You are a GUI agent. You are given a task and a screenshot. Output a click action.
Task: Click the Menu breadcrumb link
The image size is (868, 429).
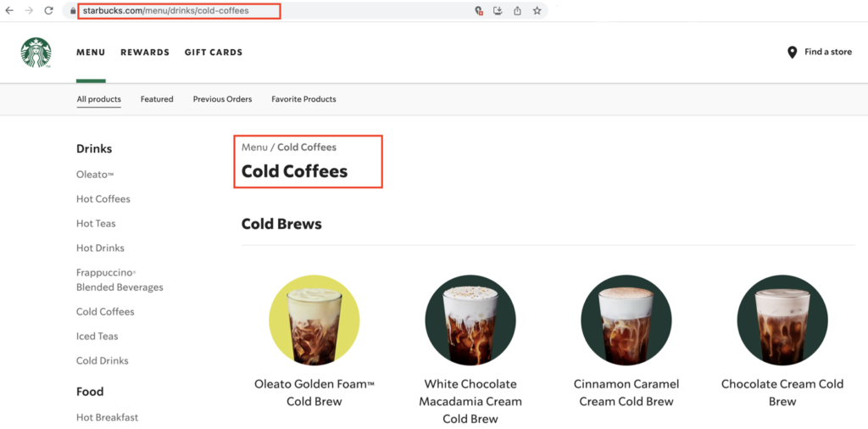click(x=254, y=148)
